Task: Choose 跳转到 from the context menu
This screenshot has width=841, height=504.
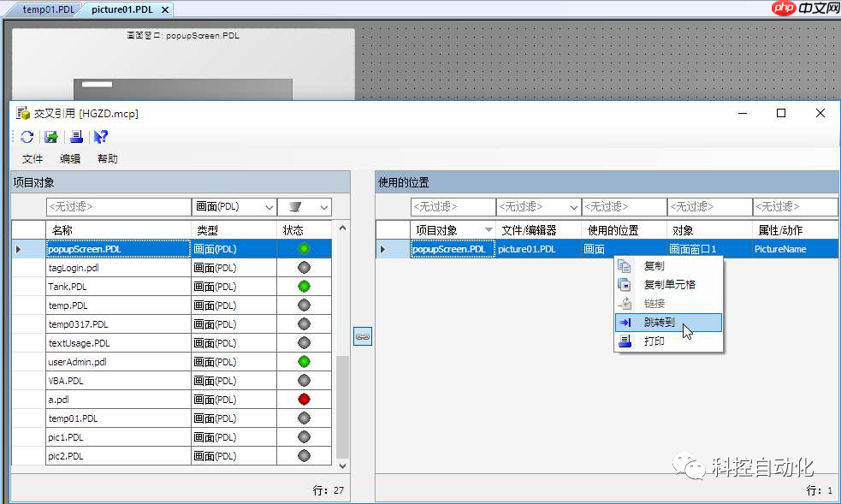Action: (x=668, y=323)
